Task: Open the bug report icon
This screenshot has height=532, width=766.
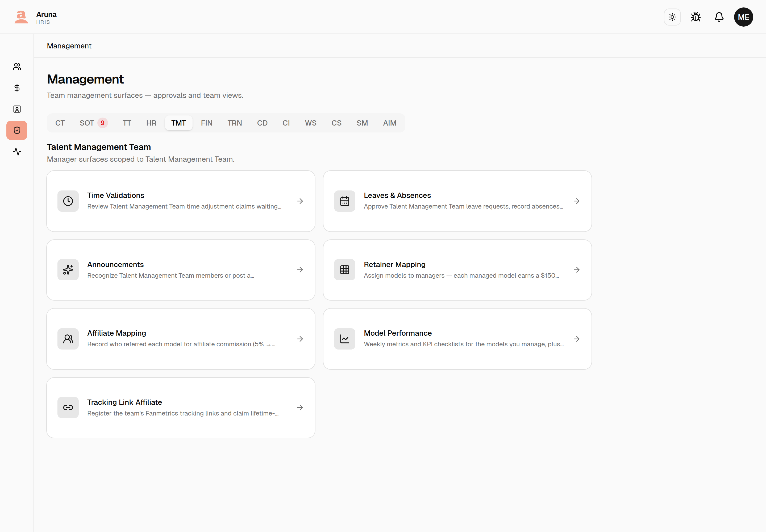Action: coord(696,17)
